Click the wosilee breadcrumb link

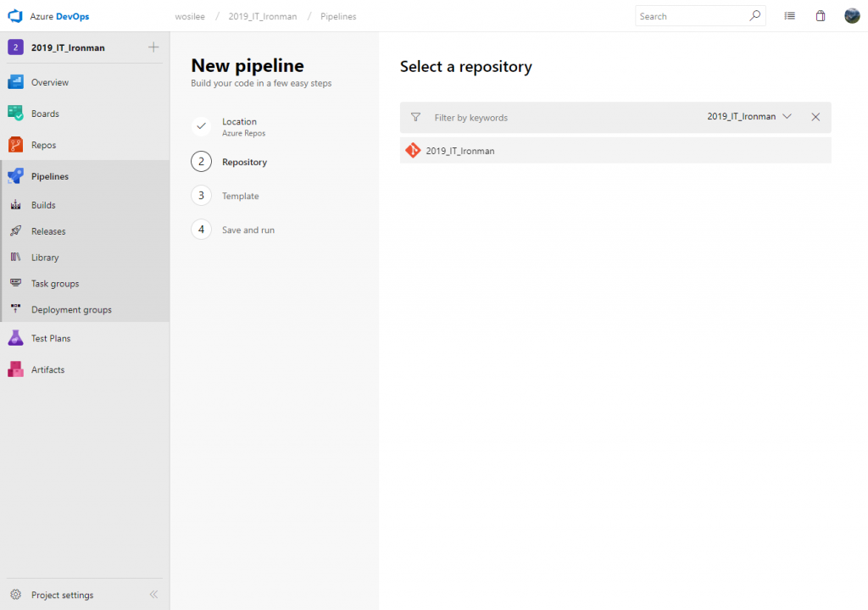190,17
